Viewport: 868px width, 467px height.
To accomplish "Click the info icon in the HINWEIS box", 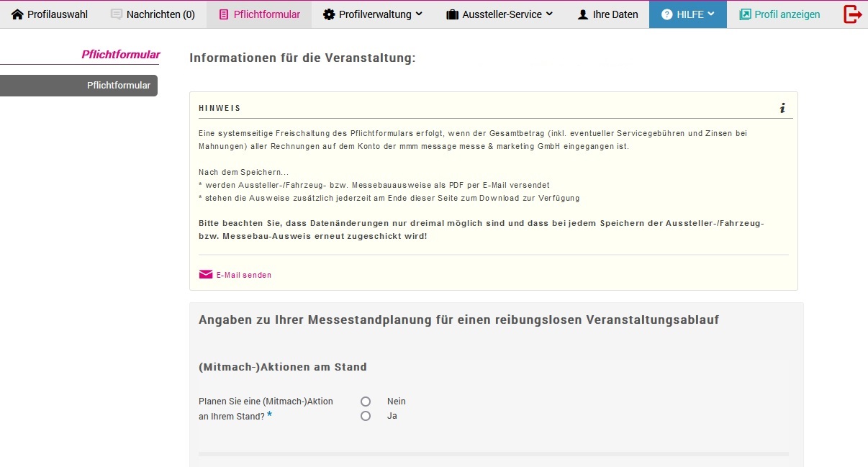I will pyautogui.click(x=782, y=109).
